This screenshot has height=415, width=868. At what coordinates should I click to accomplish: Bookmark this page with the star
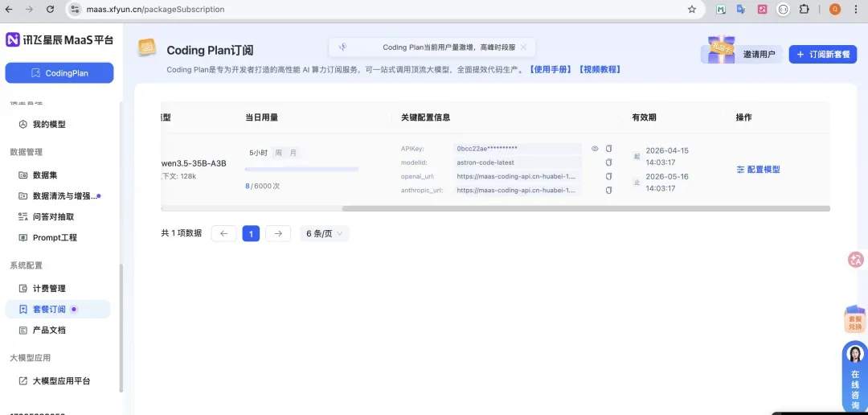(692, 10)
